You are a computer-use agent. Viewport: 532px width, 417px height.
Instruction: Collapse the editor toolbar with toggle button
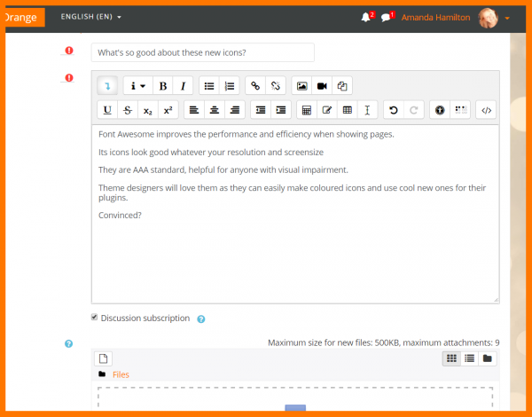(x=107, y=86)
